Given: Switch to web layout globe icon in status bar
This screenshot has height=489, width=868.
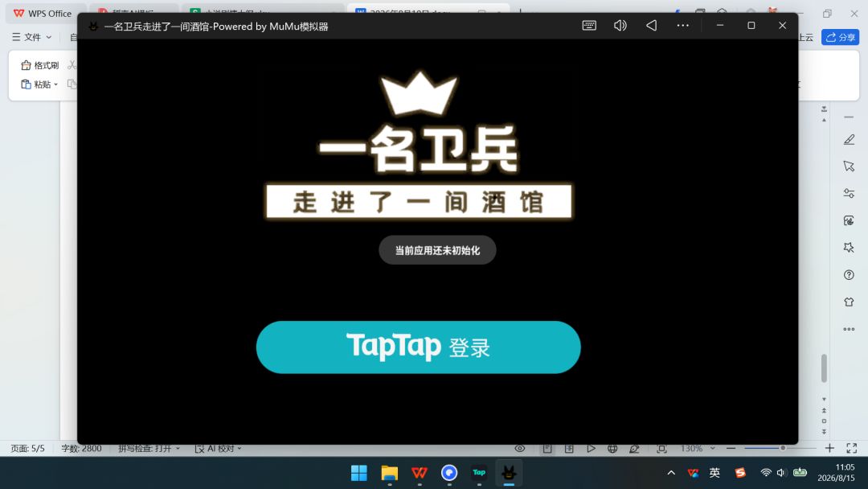Looking at the screenshot, I should (x=612, y=449).
